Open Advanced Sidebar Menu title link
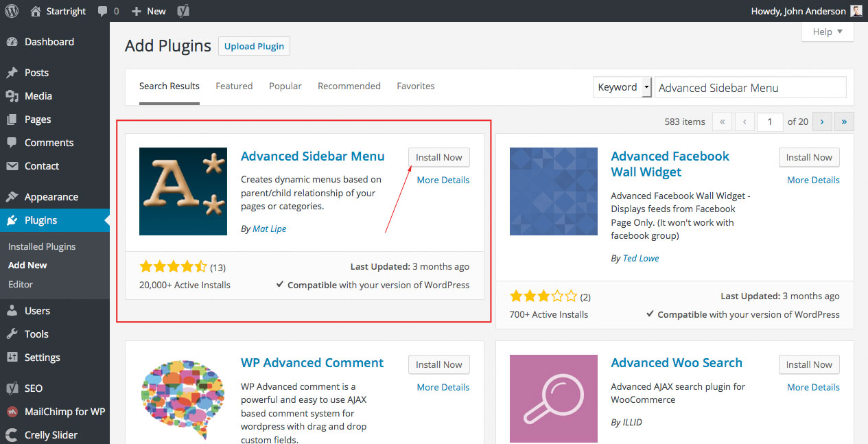Screen dimensions: 868x444 coord(313,156)
